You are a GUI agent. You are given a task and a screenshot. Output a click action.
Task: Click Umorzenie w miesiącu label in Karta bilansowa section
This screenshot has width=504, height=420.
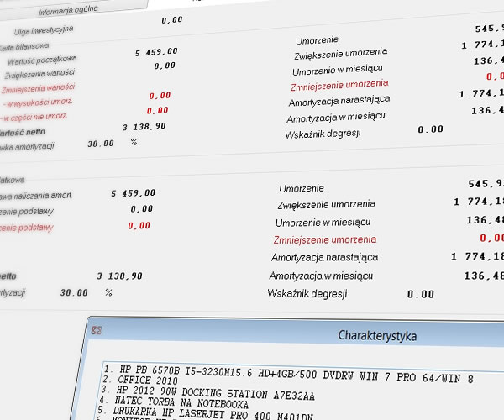coord(338,70)
